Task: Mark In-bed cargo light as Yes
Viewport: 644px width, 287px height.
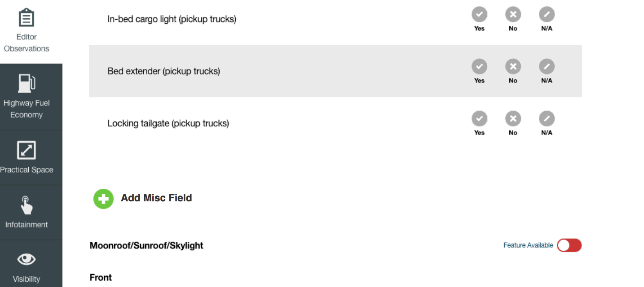Action: tap(479, 15)
